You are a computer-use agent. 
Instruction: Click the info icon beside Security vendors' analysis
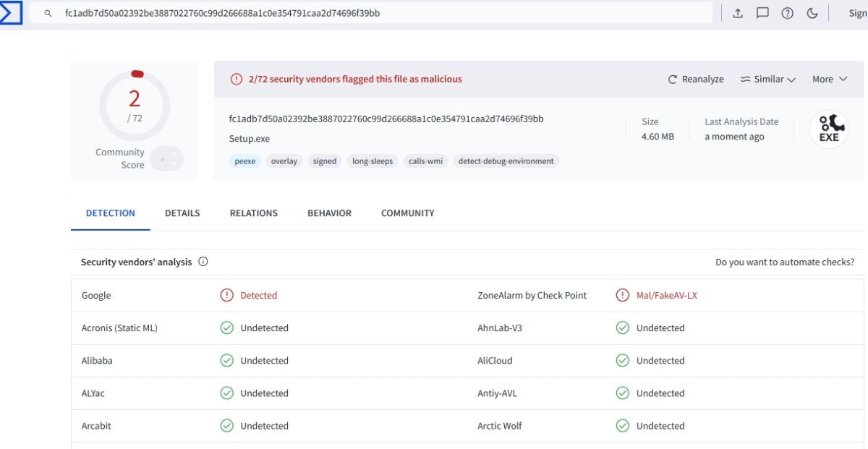click(203, 262)
